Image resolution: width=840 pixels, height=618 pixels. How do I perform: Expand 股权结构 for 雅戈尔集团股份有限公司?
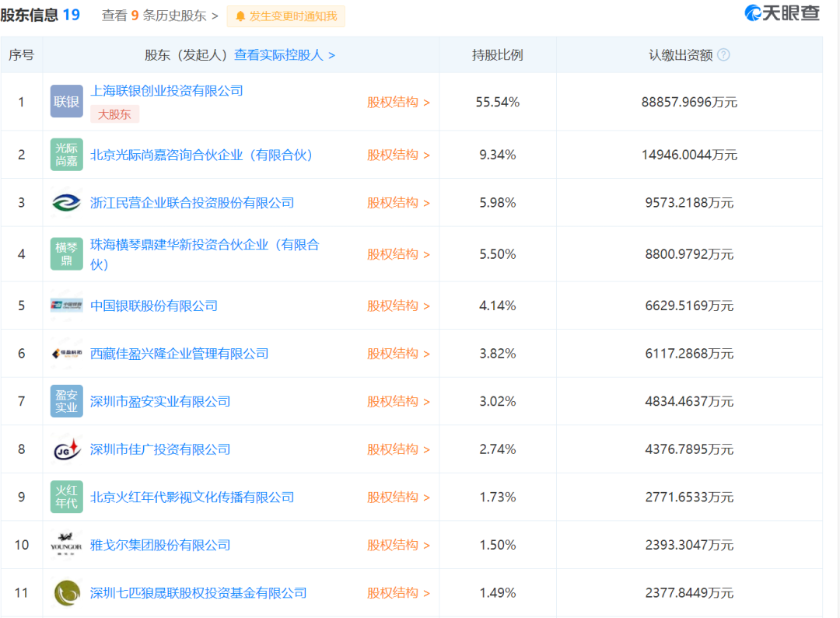coord(398,545)
